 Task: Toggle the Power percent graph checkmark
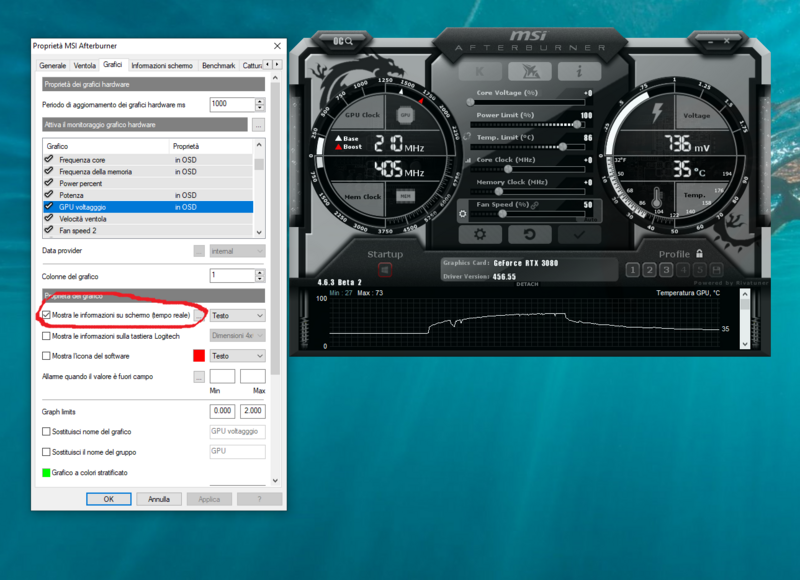(x=49, y=183)
